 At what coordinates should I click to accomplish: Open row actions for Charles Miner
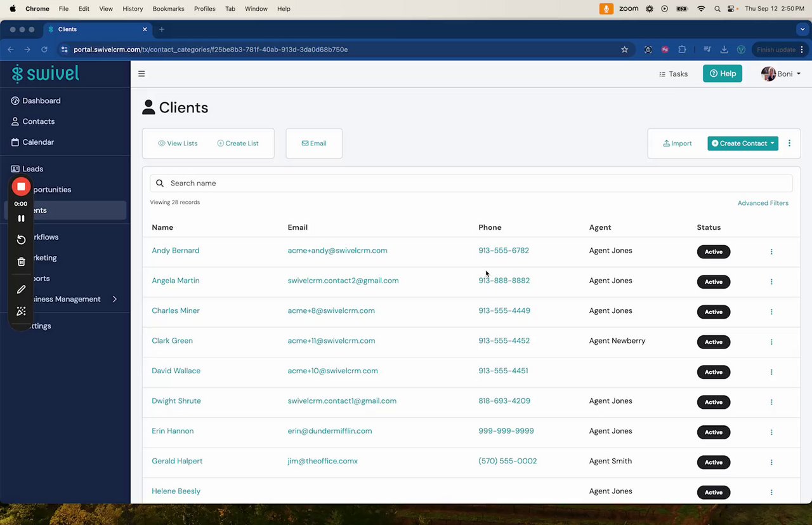pos(771,312)
